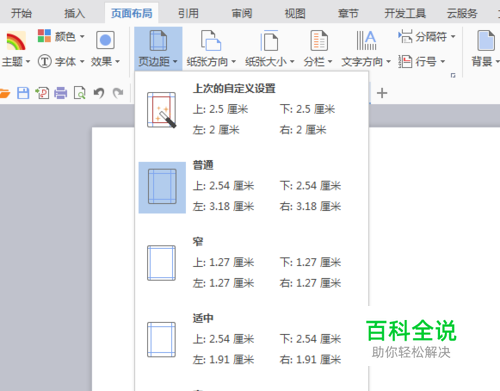
Task: Click the 效果 effects circle icon
Action: 105,40
